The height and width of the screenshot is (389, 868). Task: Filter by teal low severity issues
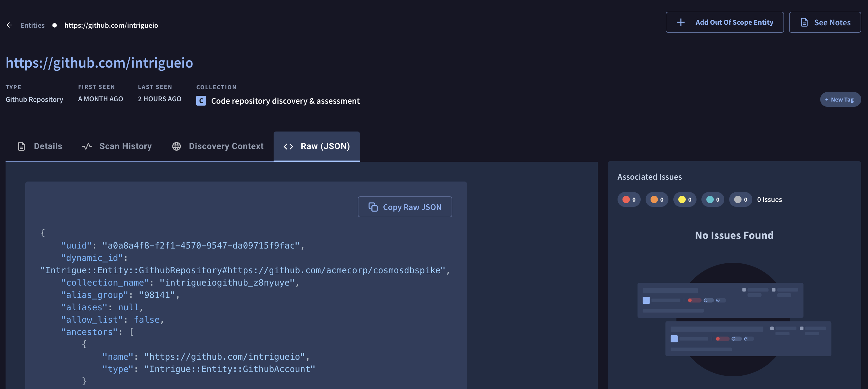pos(713,200)
